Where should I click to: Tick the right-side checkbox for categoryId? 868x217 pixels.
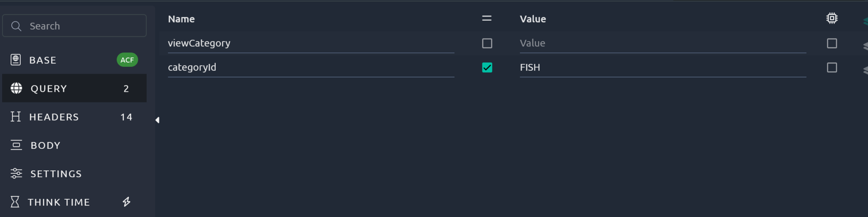coord(832,68)
